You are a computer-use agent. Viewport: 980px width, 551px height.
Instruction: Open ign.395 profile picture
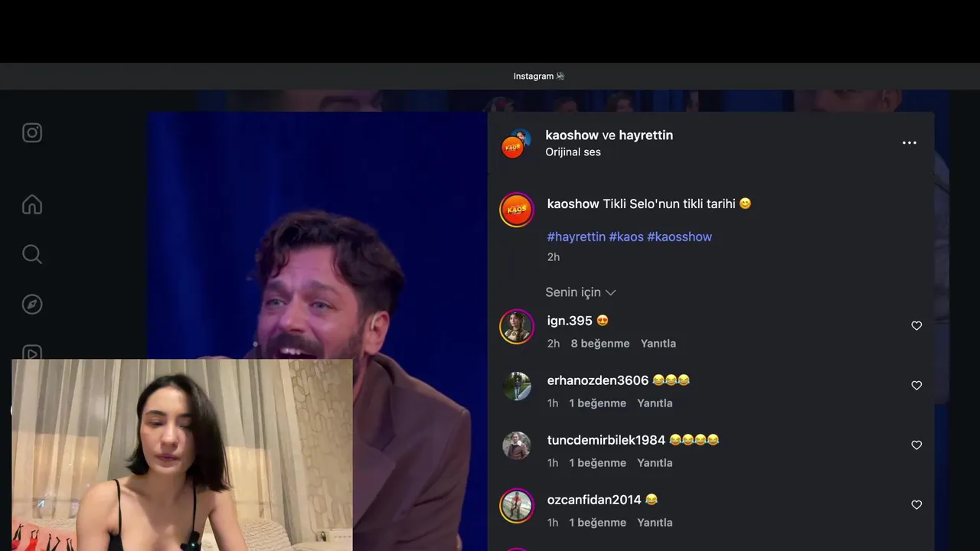pyautogui.click(x=517, y=327)
